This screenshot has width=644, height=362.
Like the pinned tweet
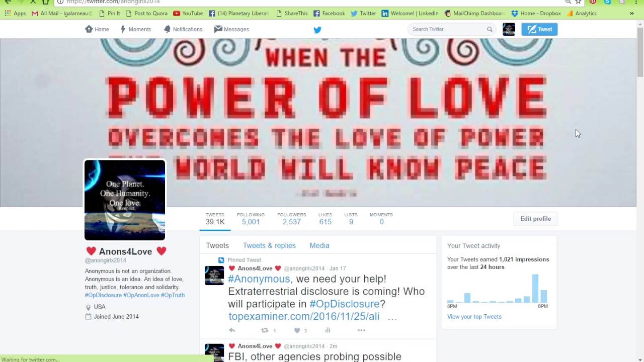[x=297, y=330]
